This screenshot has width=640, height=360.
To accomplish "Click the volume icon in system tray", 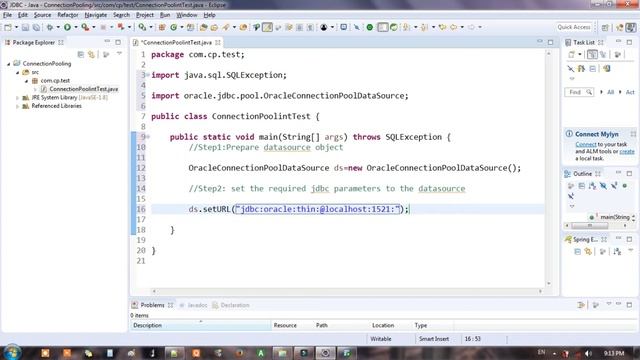I will tap(588, 353).
